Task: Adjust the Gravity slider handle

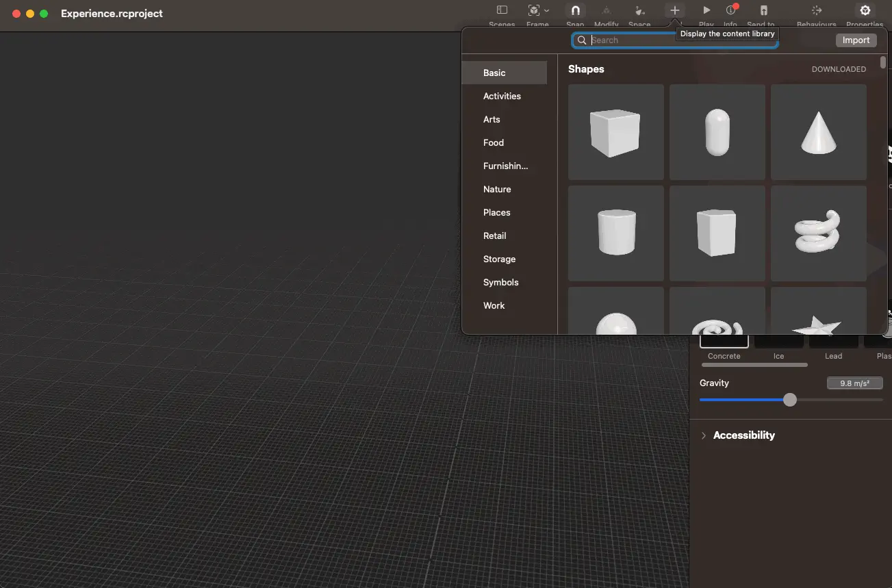Action: pos(790,400)
